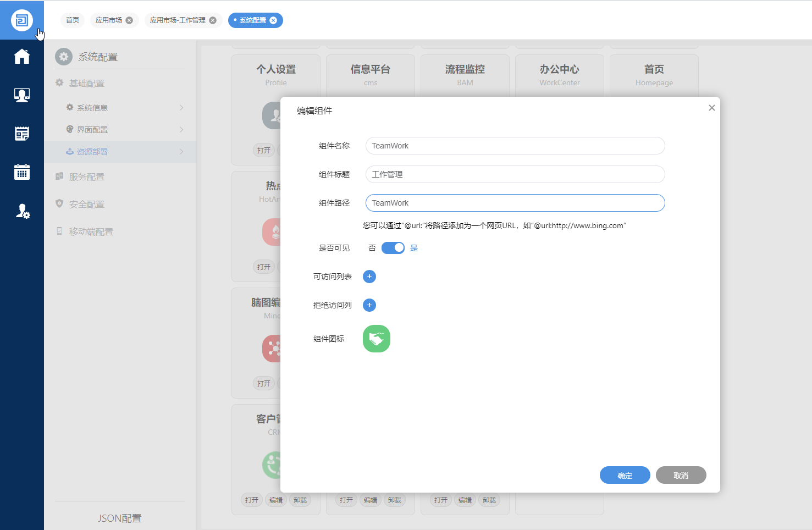Add entry to 拒绝访问列 with plus
The width and height of the screenshot is (812, 530).
click(x=369, y=305)
